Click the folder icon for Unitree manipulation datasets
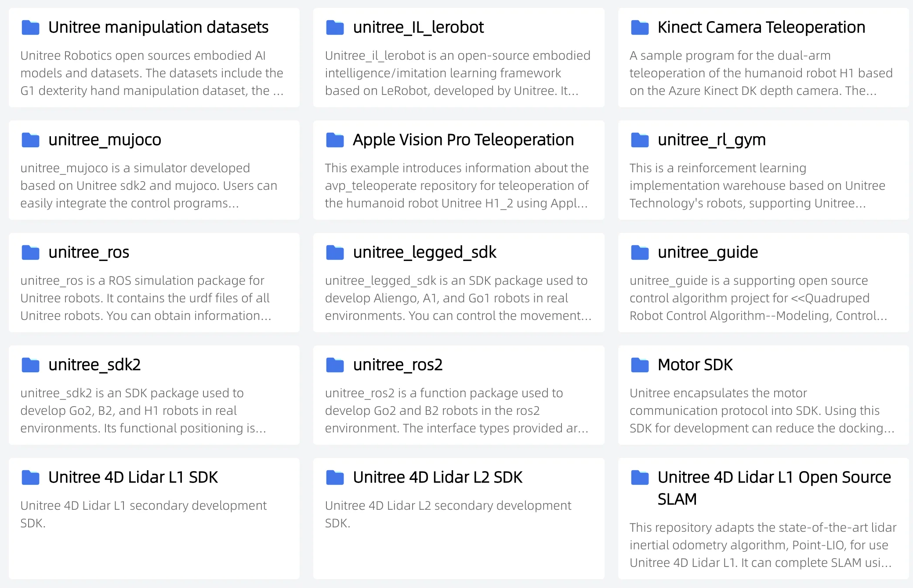Screen dimensions: 913x588 [30, 27]
